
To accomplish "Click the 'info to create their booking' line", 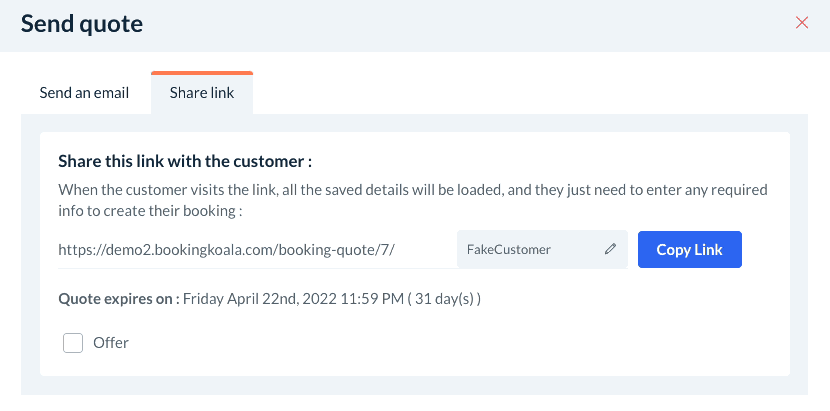I will tap(152, 211).
